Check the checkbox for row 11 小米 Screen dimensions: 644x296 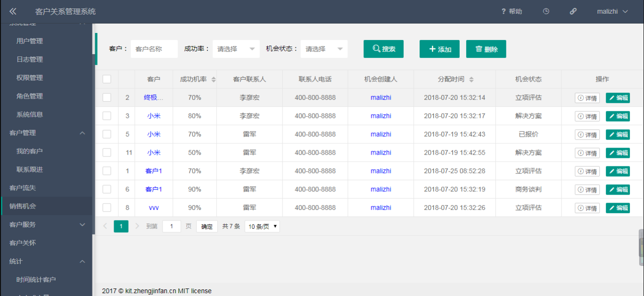(107, 152)
